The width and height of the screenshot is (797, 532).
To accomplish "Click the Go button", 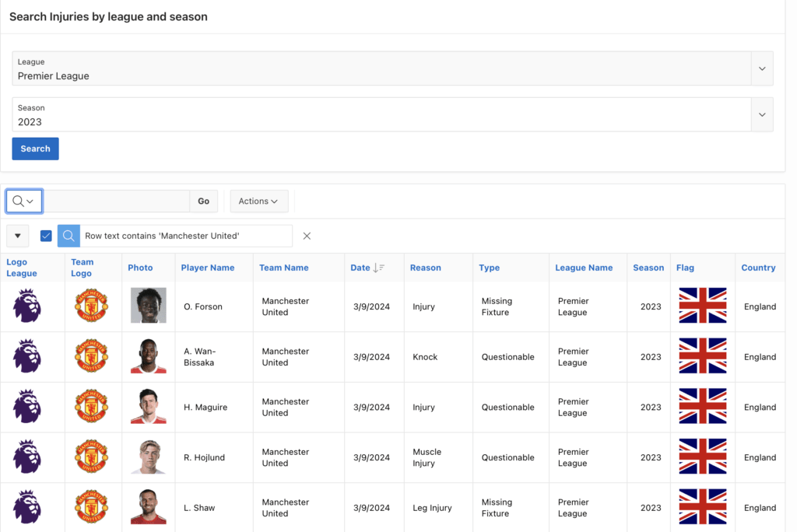I will (203, 201).
